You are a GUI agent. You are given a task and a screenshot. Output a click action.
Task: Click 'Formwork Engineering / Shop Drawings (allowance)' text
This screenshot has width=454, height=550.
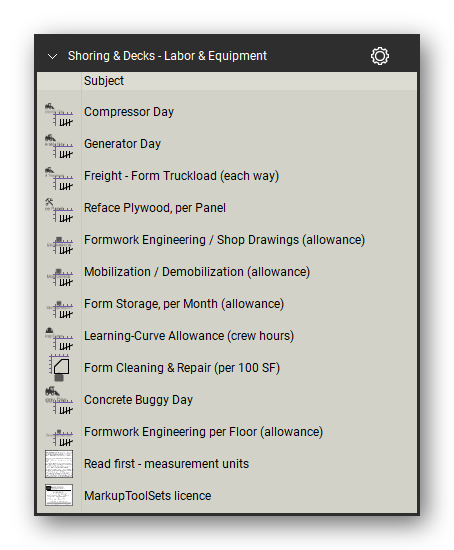(225, 240)
